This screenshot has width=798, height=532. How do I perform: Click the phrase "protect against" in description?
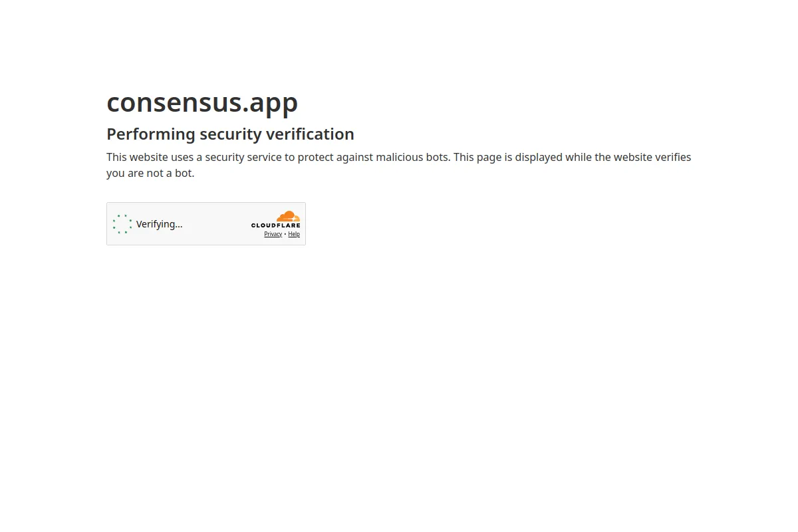coord(334,157)
